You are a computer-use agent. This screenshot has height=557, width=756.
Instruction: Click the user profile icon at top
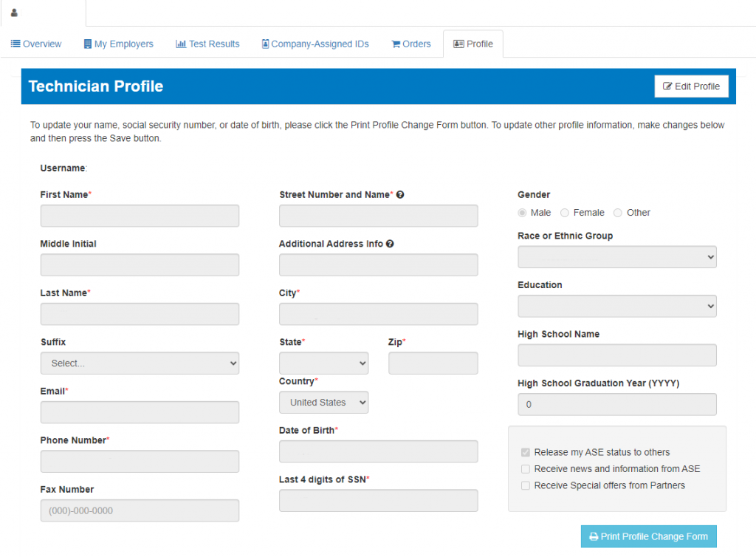(14, 13)
